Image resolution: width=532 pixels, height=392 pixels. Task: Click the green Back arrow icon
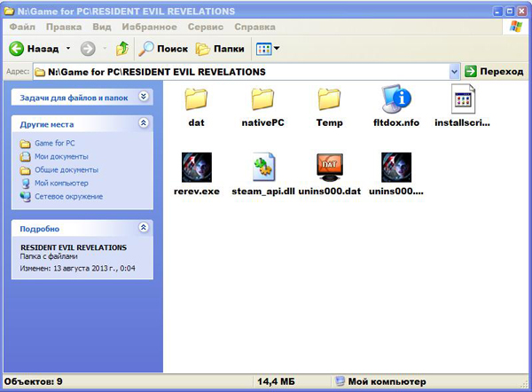16,49
